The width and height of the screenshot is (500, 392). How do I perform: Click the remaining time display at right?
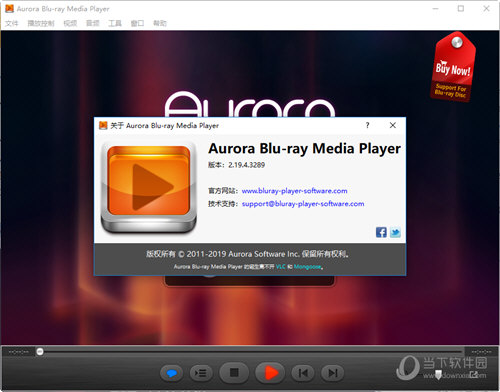(x=481, y=352)
